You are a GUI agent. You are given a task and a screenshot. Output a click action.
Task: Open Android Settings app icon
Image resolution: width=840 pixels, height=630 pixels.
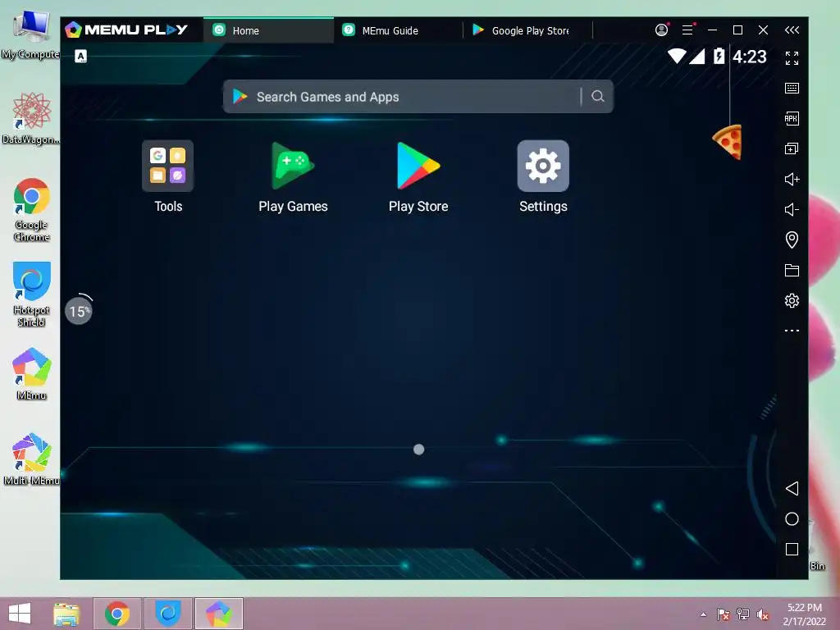543,166
